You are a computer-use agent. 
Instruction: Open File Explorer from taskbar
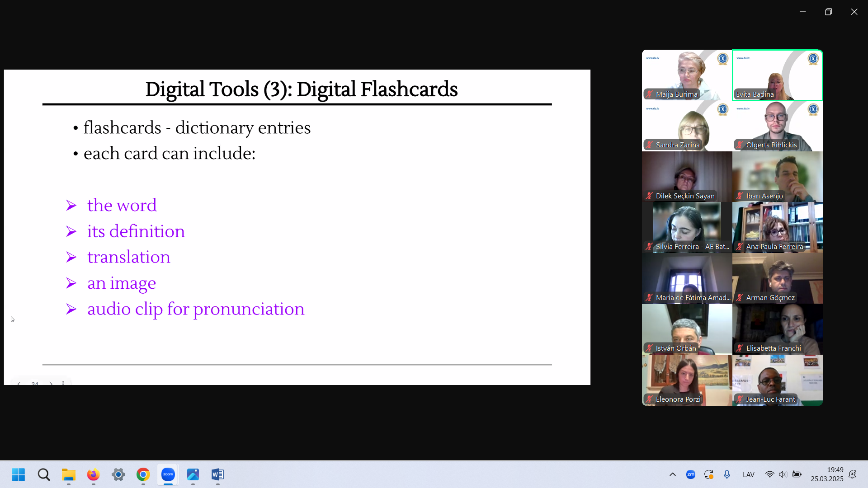click(x=68, y=474)
